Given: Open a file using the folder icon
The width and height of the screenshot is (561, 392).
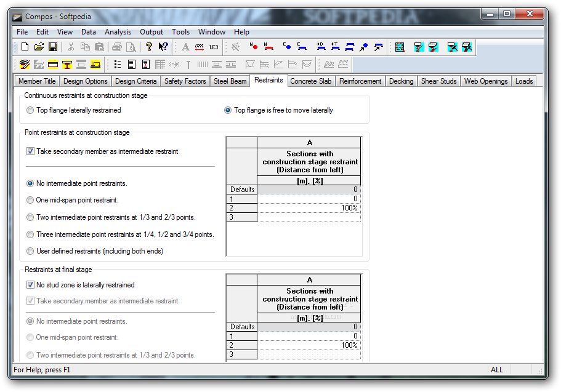Looking at the screenshot, I should coord(39,47).
